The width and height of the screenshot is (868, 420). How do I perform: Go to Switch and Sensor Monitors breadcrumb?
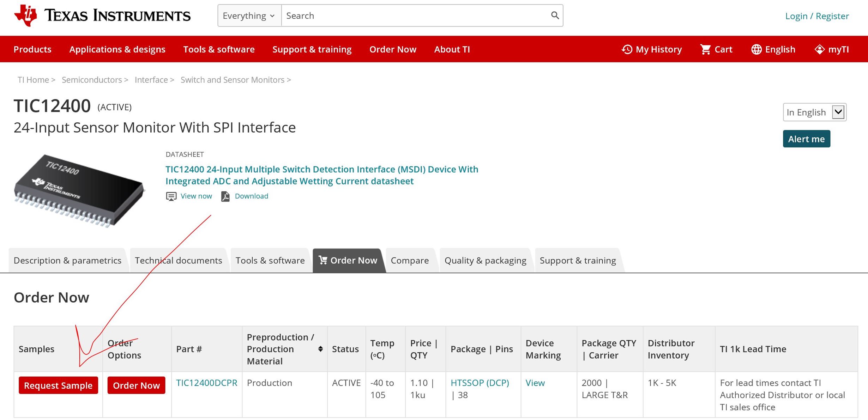point(233,80)
